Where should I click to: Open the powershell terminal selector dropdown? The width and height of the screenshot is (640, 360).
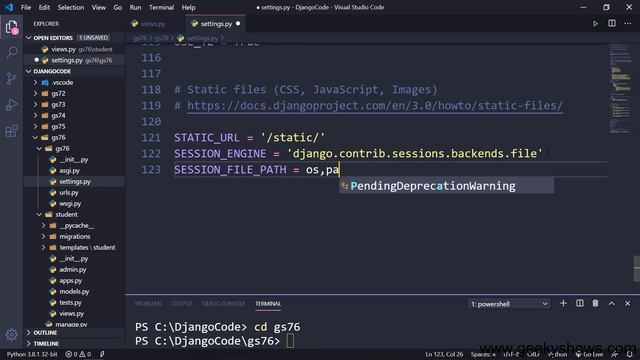(x=509, y=304)
